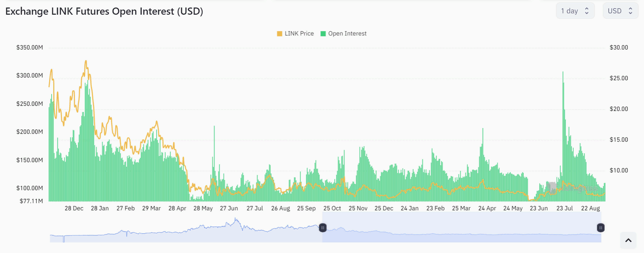Click the yellow LINK Price legend swatch
Image resolution: width=644 pixels, height=253 pixels.
[x=280, y=33]
